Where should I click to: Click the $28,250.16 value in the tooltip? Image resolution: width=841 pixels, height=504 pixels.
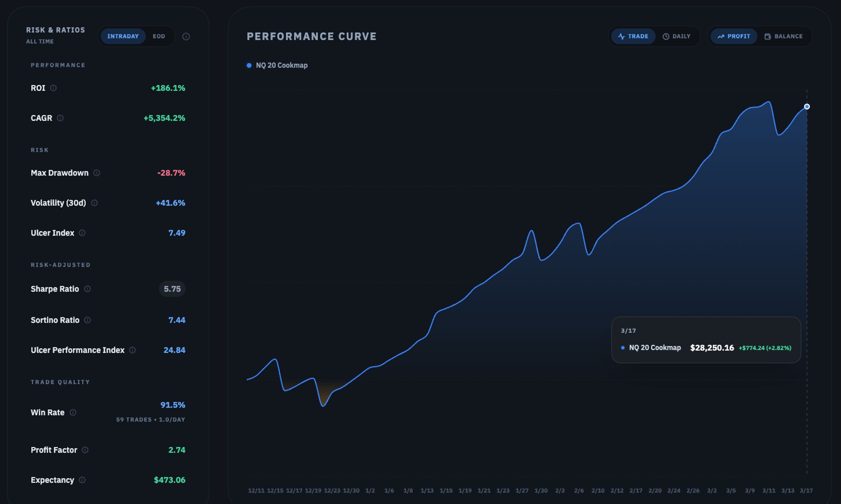coord(712,348)
